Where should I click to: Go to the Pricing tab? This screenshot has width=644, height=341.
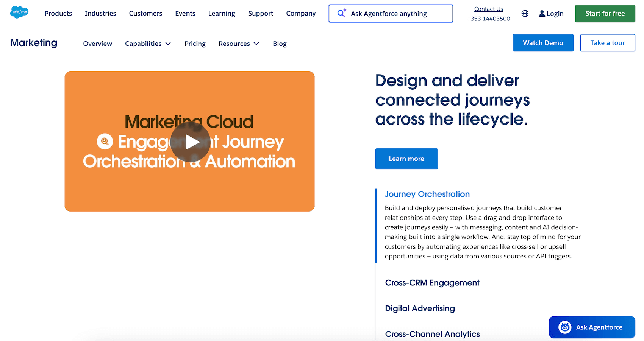coord(195,44)
